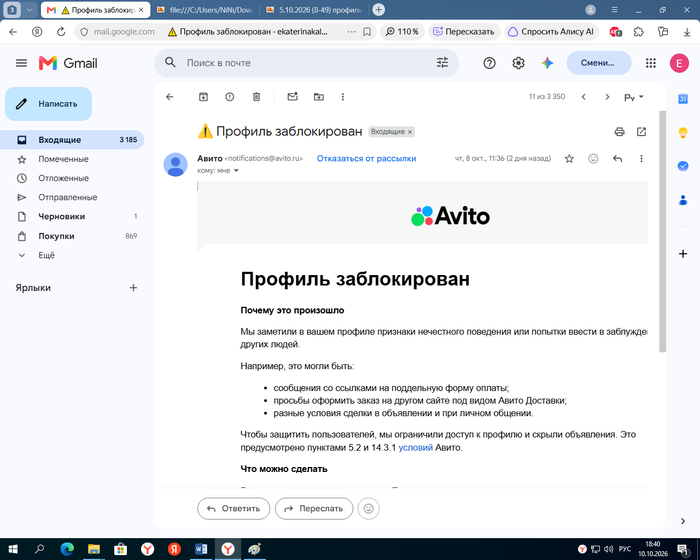Click the email message scrollbar

pos(662,231)
